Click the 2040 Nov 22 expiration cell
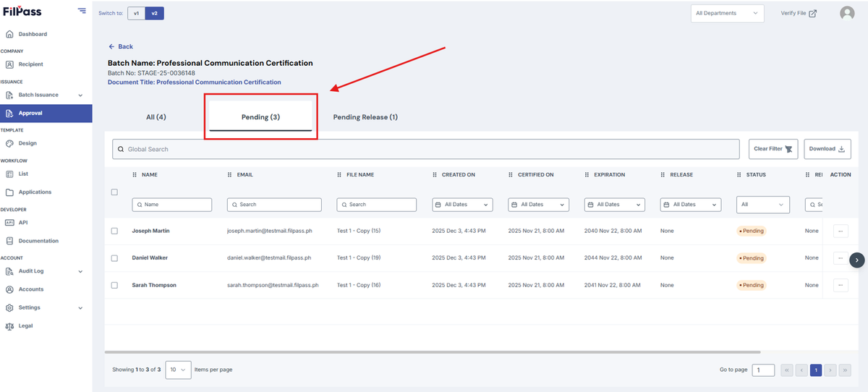Screen dimensions: 868x392 (613, 231)
